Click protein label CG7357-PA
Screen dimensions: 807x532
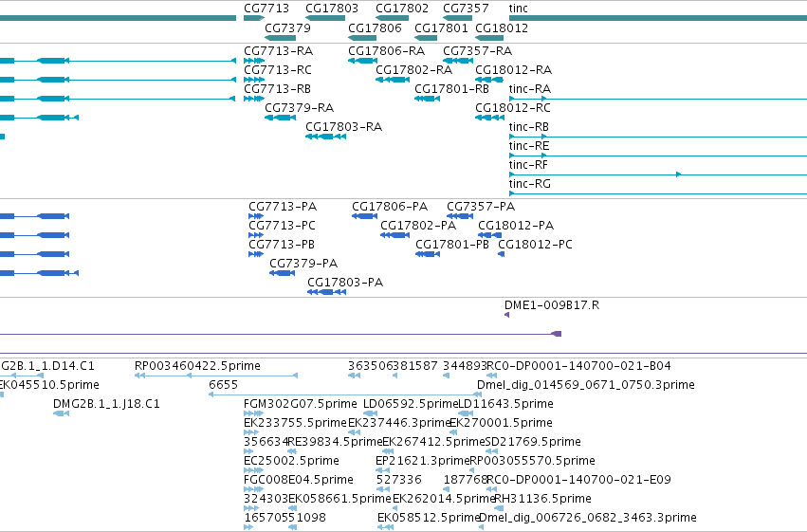point(481,207)
